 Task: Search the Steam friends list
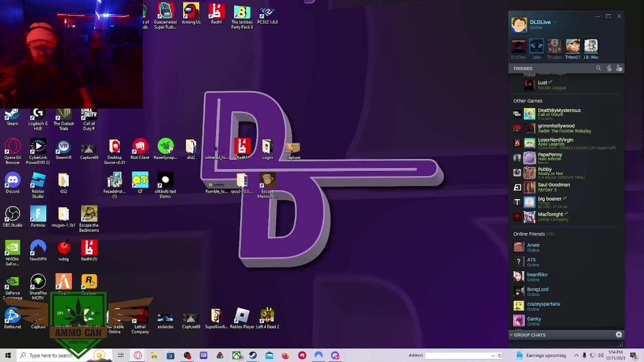coord(598,68)
